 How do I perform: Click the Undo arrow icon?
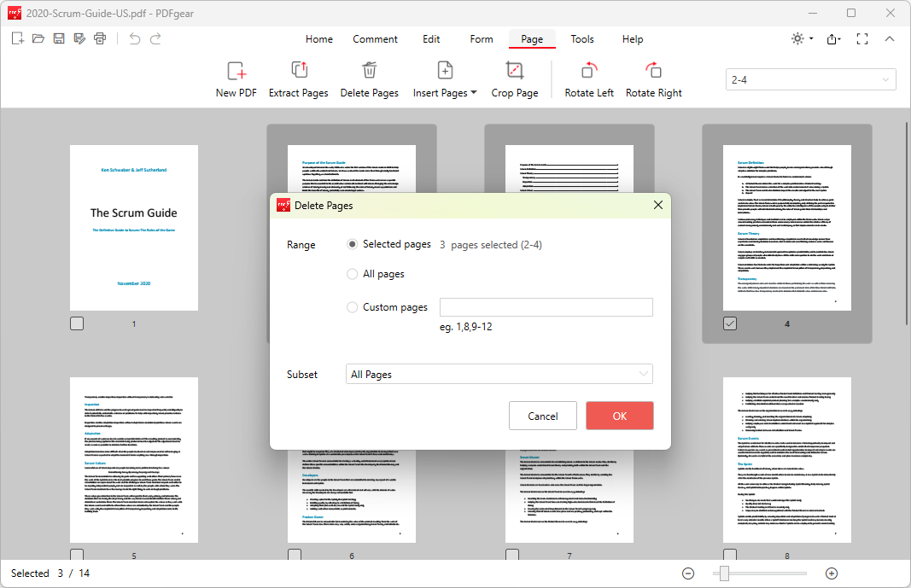pos(133,38)
